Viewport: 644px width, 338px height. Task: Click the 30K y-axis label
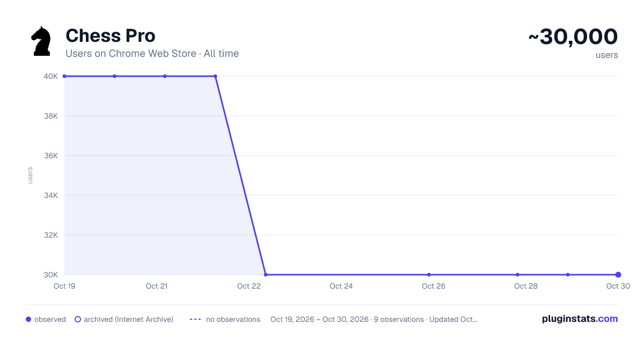(x=51, y=275)
